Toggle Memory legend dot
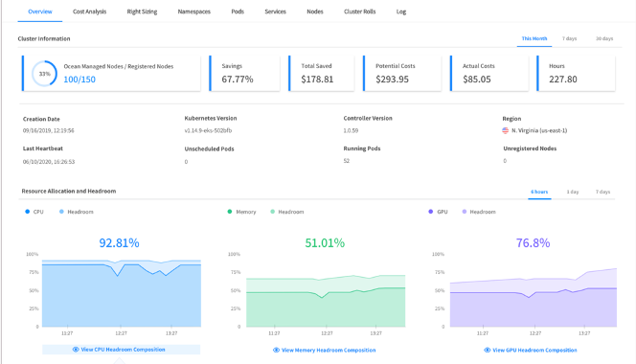 (230, 212)
